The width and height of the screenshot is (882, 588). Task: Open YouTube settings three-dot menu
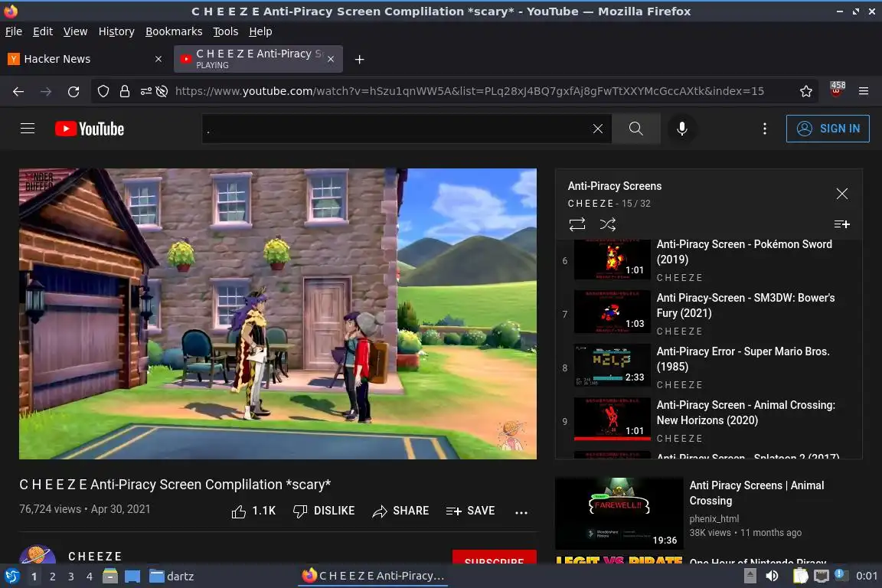(764, 129)
